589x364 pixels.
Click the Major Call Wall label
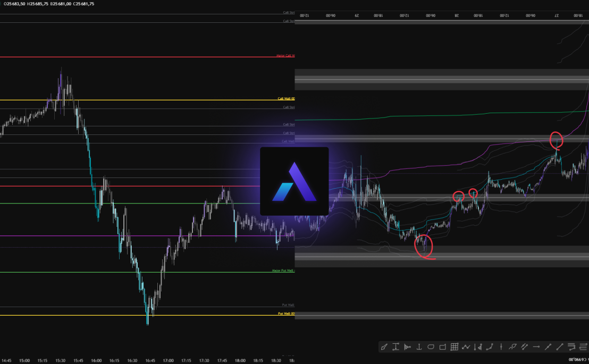tap(285, 56)
